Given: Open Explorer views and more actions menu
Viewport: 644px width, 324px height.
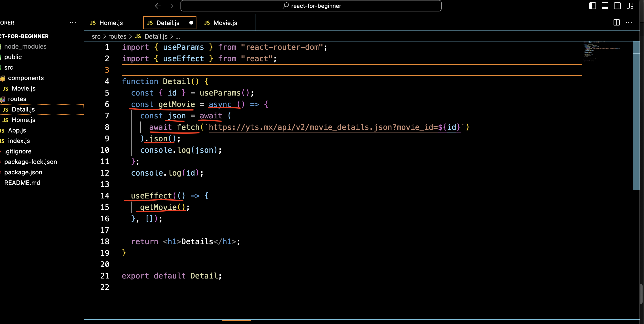Looking at the screenshot, I should tap(73, 23).
